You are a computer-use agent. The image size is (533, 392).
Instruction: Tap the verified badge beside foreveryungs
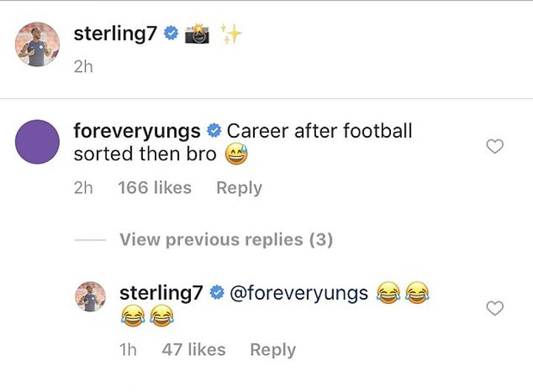point(213,132)
